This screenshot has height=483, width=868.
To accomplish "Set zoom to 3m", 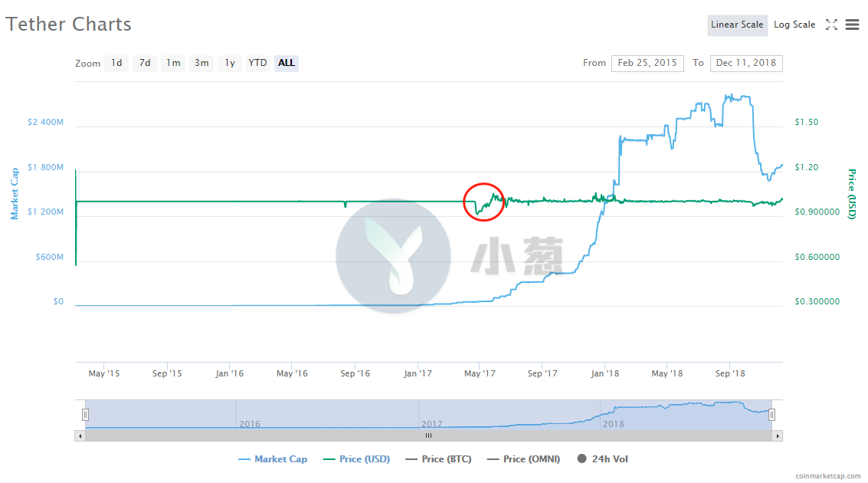I will click(201, 63).
